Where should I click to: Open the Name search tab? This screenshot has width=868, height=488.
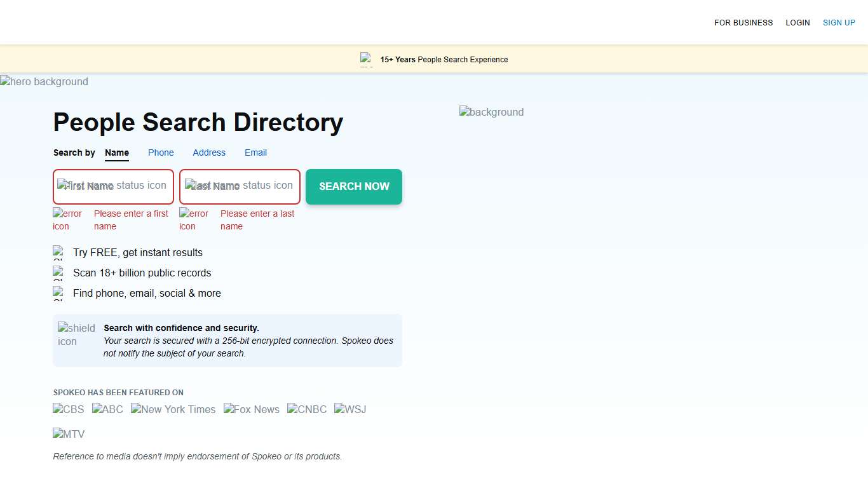[x=117, y=152]
